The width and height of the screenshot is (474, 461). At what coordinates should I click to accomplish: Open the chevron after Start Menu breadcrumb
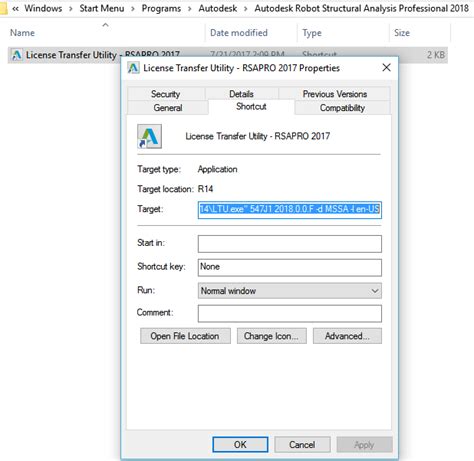click(x=133, y=9)
